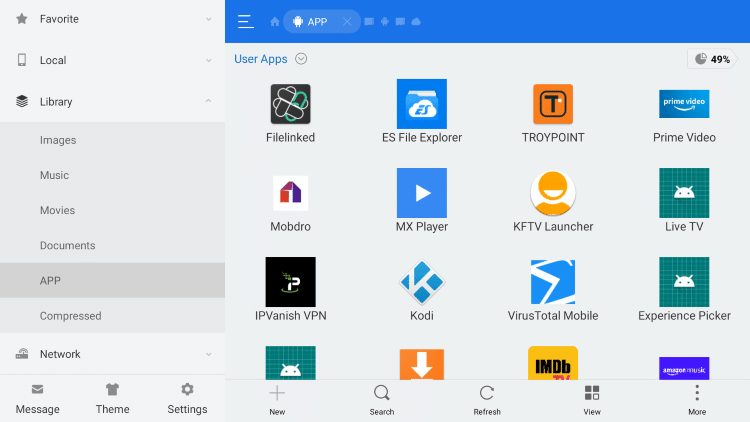Go to home via house icon
This screenshot has height=422, width=750.
(x=275, y=22)
